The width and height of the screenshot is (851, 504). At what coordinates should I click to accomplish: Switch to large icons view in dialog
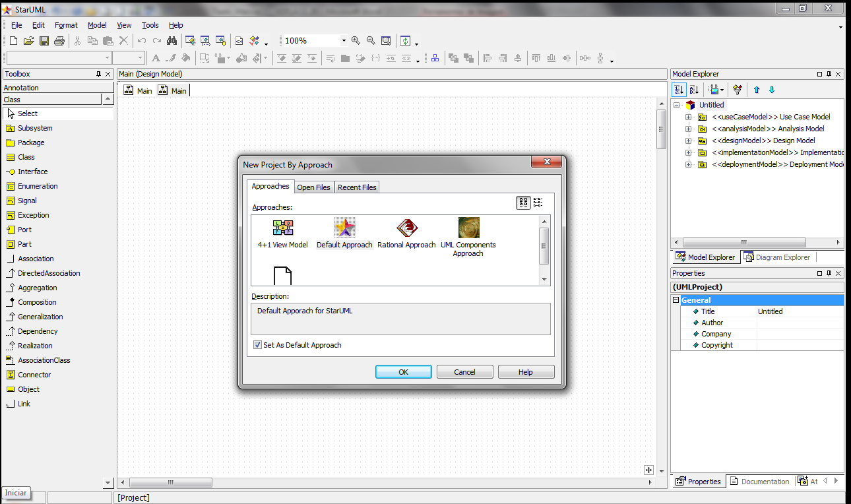tap(523, 203)
